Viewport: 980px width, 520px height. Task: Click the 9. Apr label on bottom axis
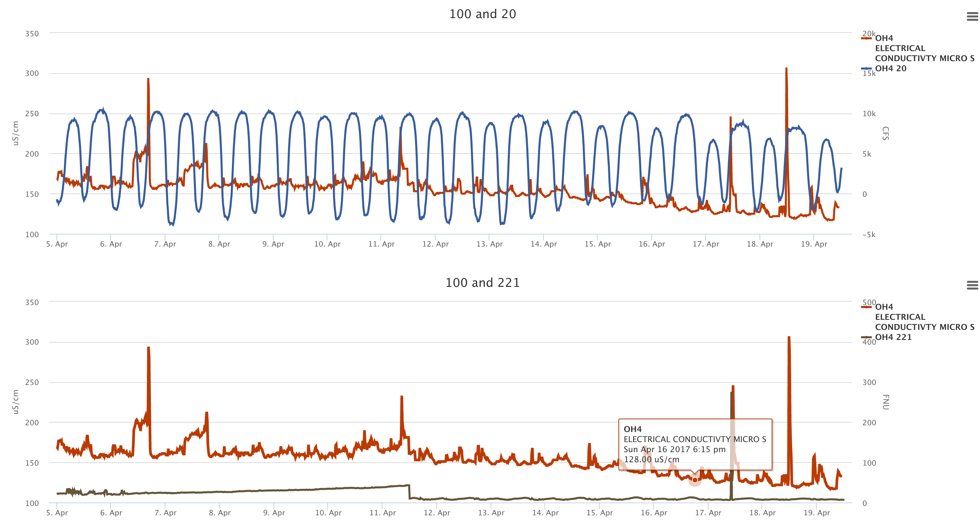click(x=274, y=513)
